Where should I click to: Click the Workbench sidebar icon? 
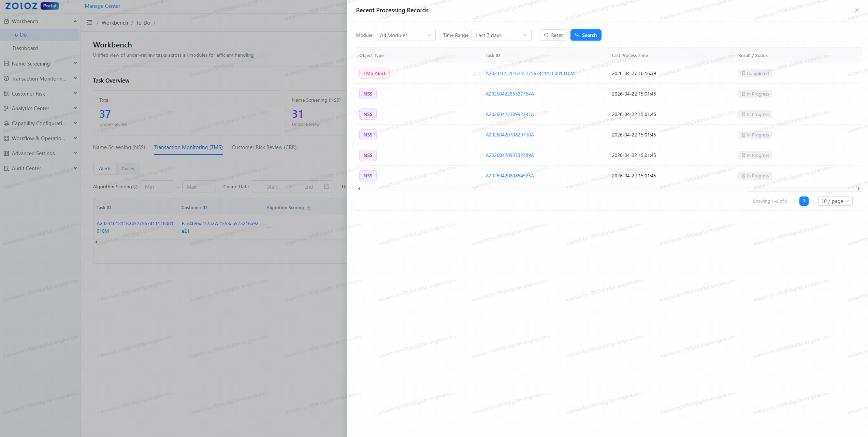coord(6,21)
